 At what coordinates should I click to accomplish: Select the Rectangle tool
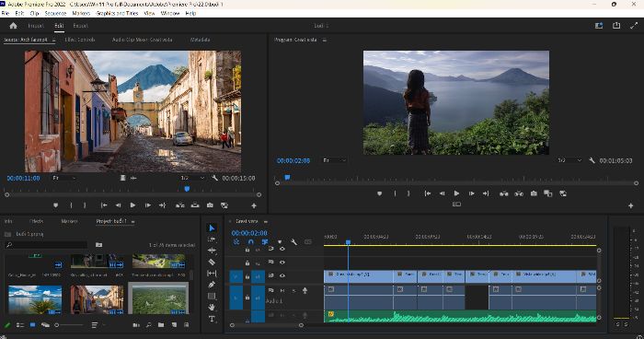pos(212,296)
